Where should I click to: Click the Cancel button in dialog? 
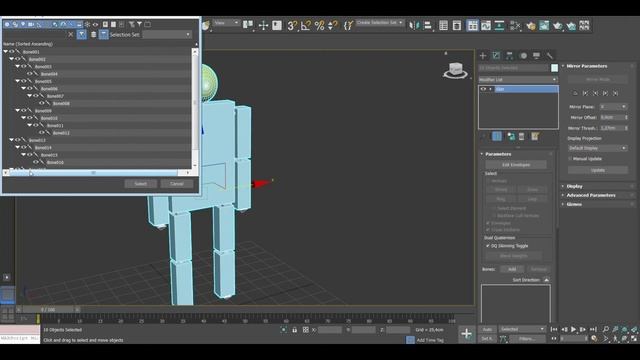[176, 184]
